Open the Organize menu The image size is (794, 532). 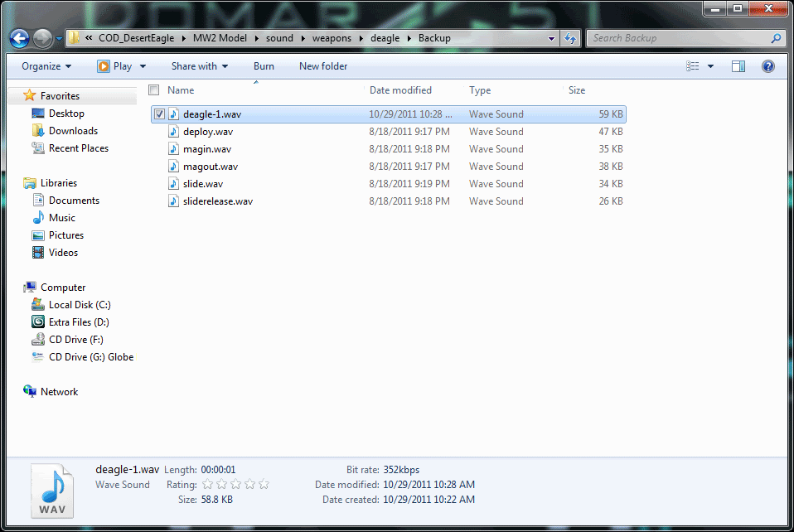46,66
